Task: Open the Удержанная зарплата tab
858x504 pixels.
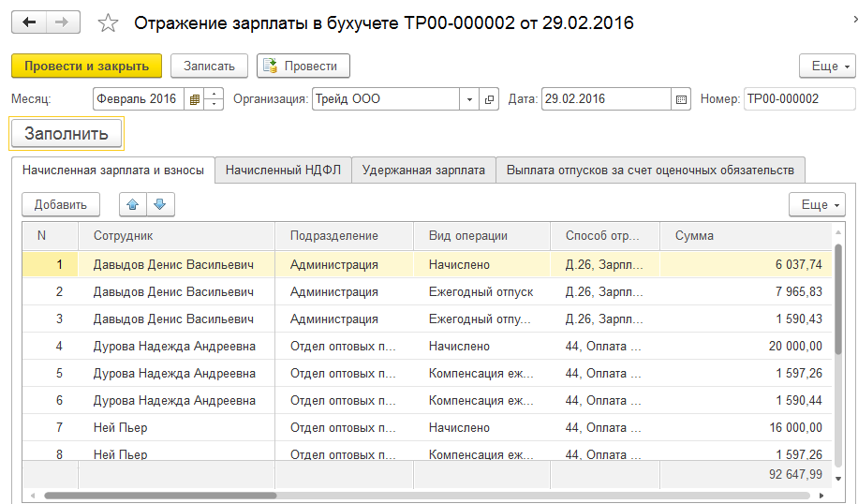Action: point(423,170)
